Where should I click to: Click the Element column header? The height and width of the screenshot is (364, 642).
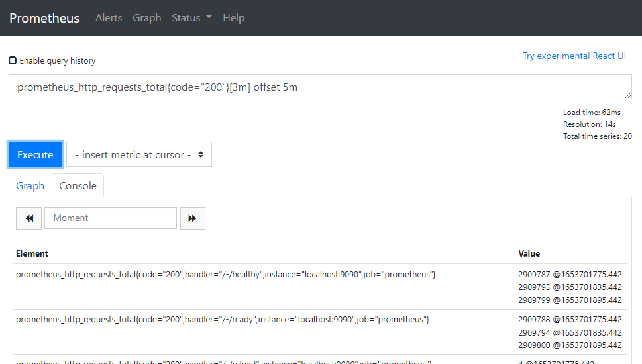(32, 253)
